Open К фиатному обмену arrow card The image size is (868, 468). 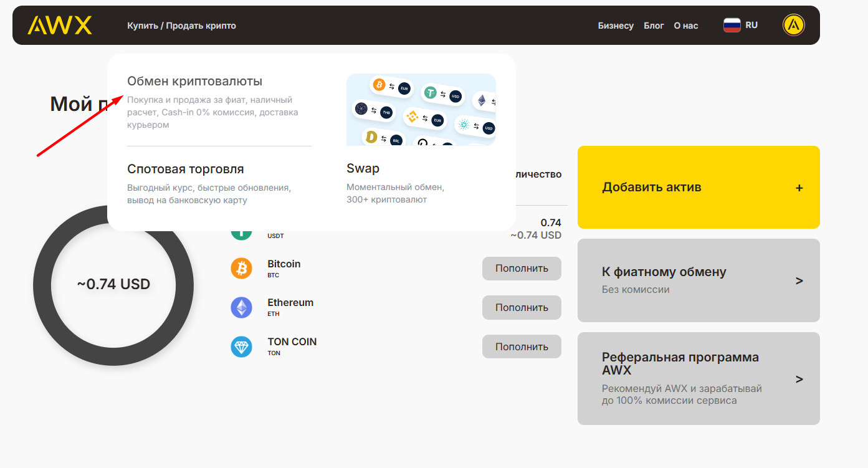click(698, 280)
